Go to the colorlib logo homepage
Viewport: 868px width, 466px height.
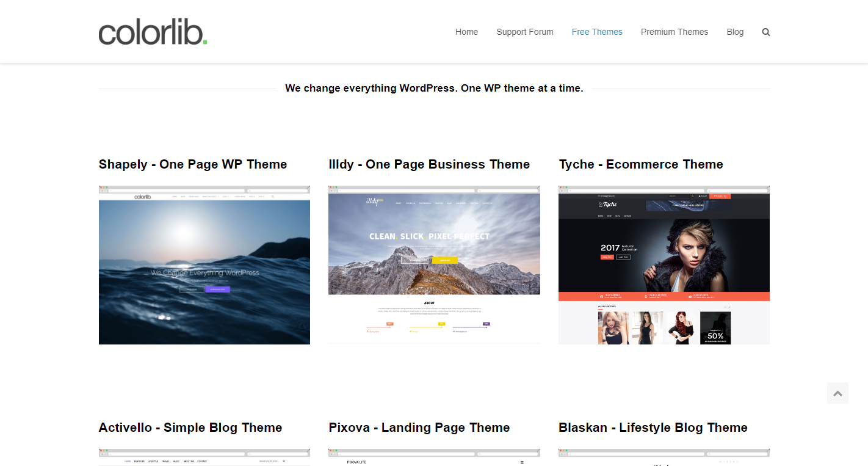pos(153,32)
